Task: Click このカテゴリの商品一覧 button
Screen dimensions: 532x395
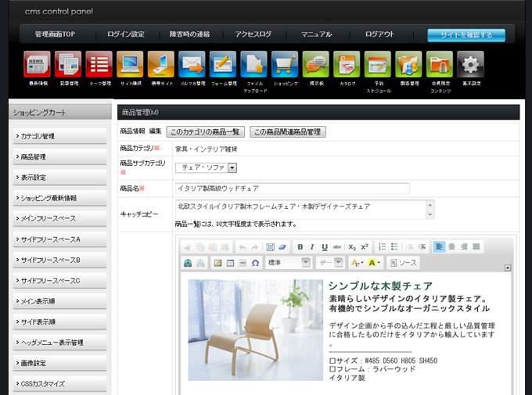Action: point(206,131)
